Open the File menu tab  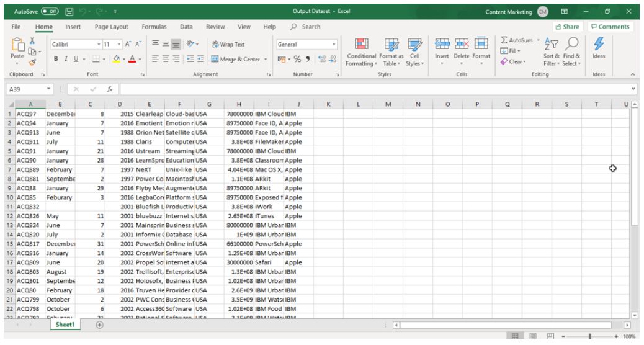(16, 27)
